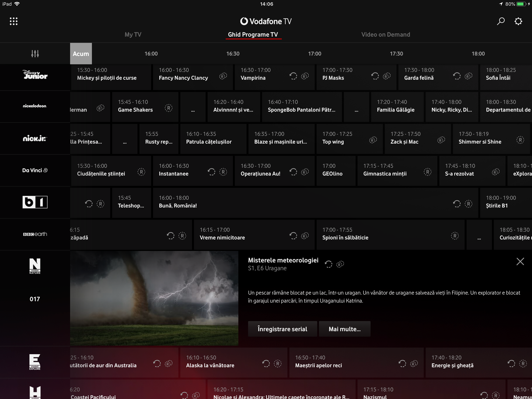Tap the record icon on Gimnastica minții
The image size is (532, 399).
(x=427, y=172)
